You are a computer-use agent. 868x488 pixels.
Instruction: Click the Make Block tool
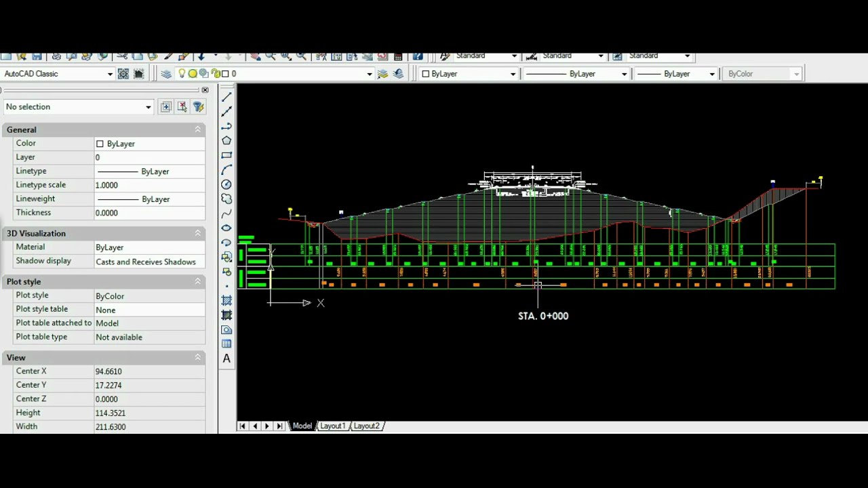point(226,271)
